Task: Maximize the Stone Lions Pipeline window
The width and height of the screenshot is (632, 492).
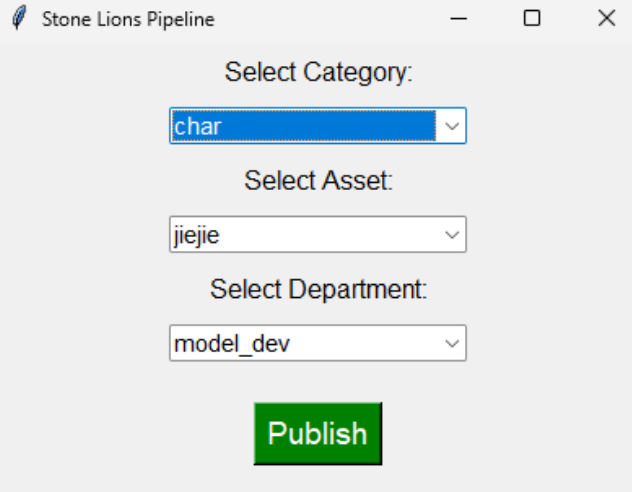Action: point(532,19)
